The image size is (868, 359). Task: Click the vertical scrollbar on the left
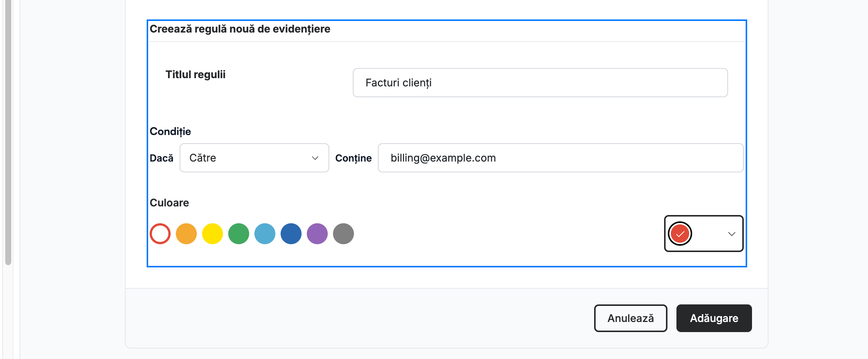click(8, 132)
